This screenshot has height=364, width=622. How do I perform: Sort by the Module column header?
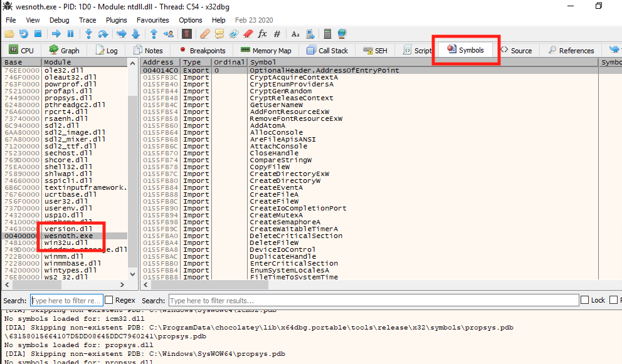point(85,62)
